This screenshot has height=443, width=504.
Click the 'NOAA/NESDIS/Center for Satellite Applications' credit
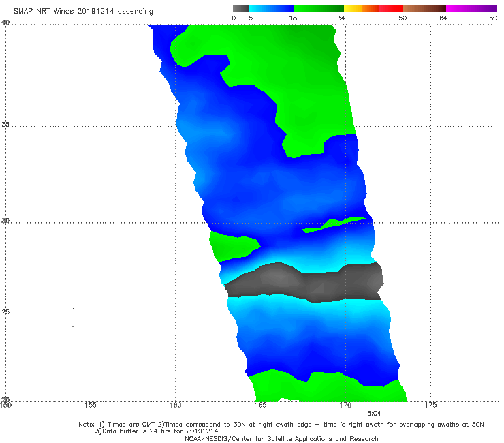click(281, 439)
